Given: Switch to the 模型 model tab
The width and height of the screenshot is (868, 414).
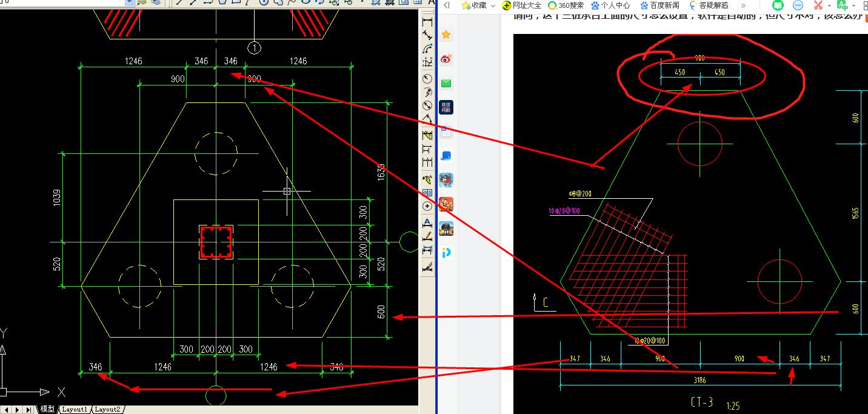Looking at the screenshot, I should click(x=47, y=410).
